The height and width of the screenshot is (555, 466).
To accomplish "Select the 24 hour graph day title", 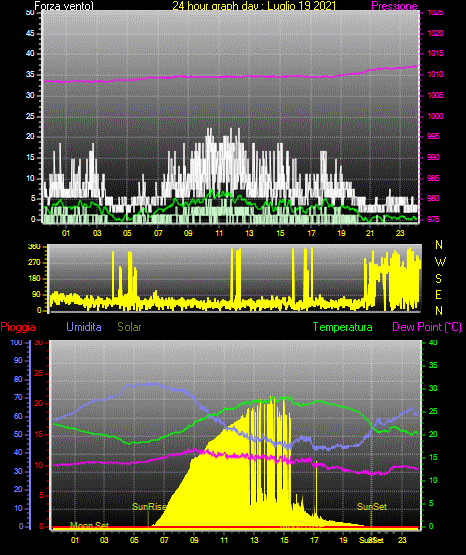I will (x=254, y=6).
